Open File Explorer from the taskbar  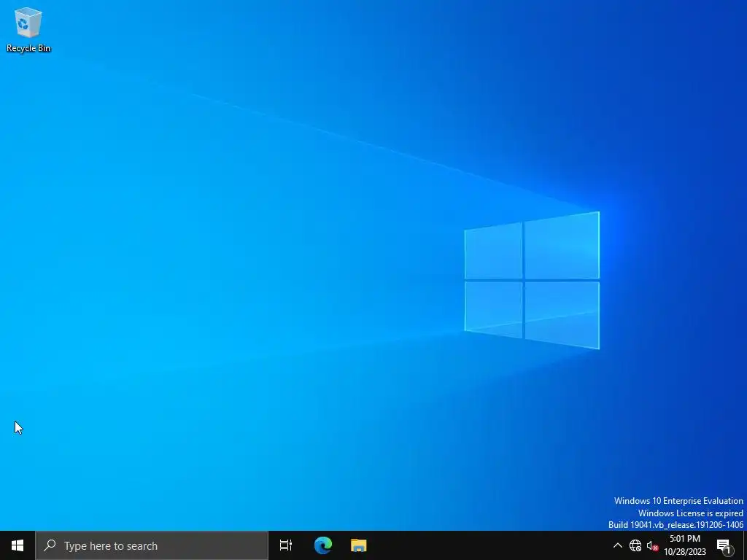[358, 545]
